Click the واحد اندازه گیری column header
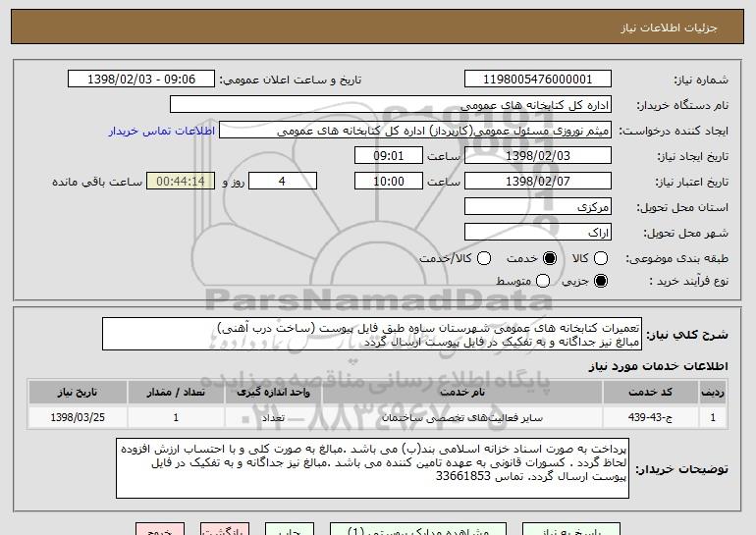756x535 pixels. [273, 393]
